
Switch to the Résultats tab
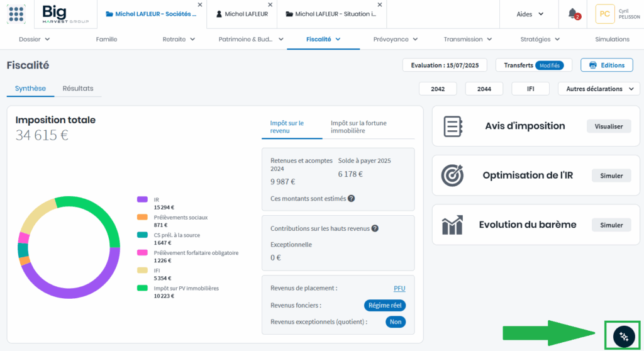click(x=78, y=89)
